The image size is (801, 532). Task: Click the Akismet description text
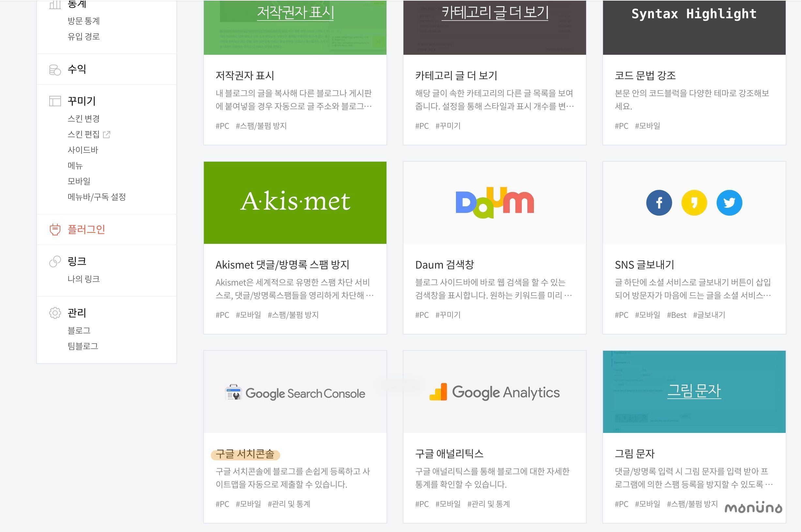coord(295,289)
